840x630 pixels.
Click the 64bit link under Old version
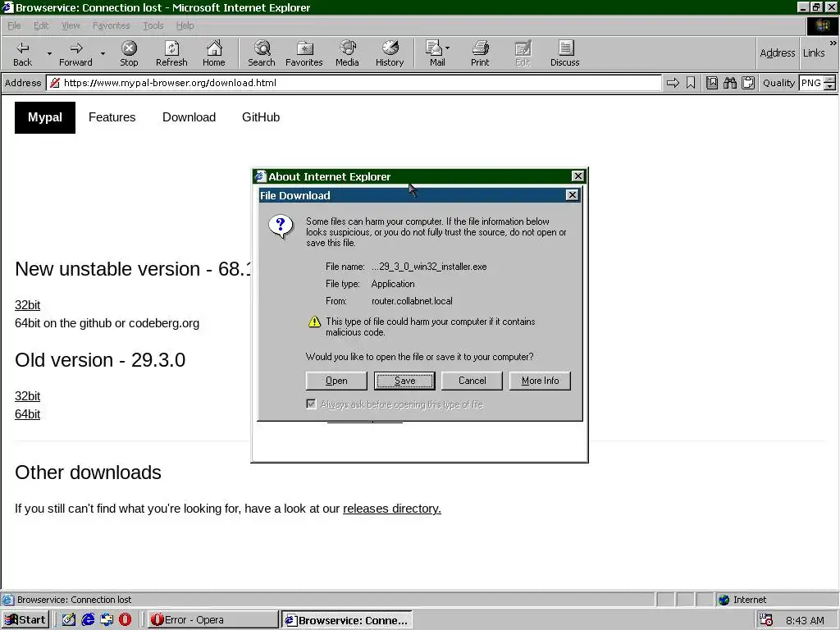tap(27, 414)
